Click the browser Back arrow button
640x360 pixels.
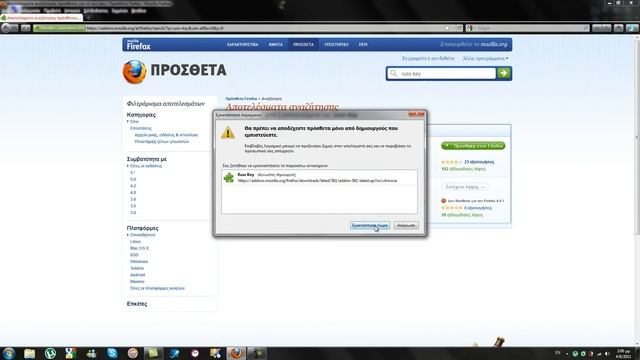point(6,28)
